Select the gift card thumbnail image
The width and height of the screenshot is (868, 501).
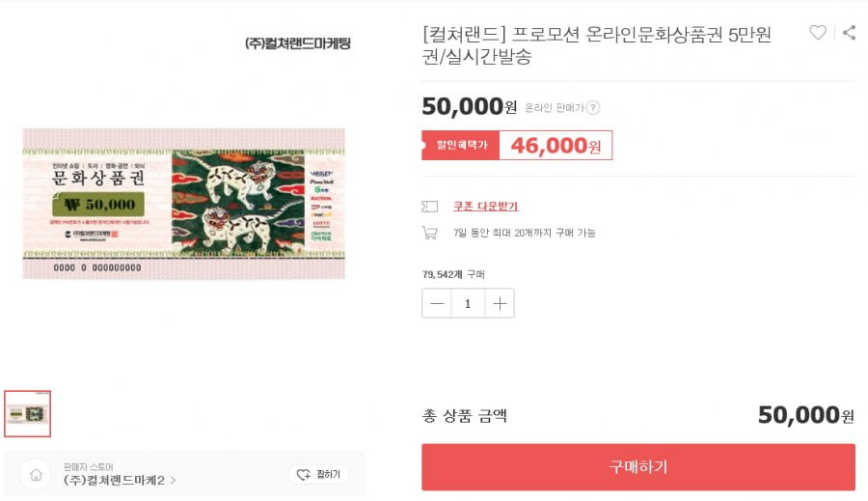28,413
